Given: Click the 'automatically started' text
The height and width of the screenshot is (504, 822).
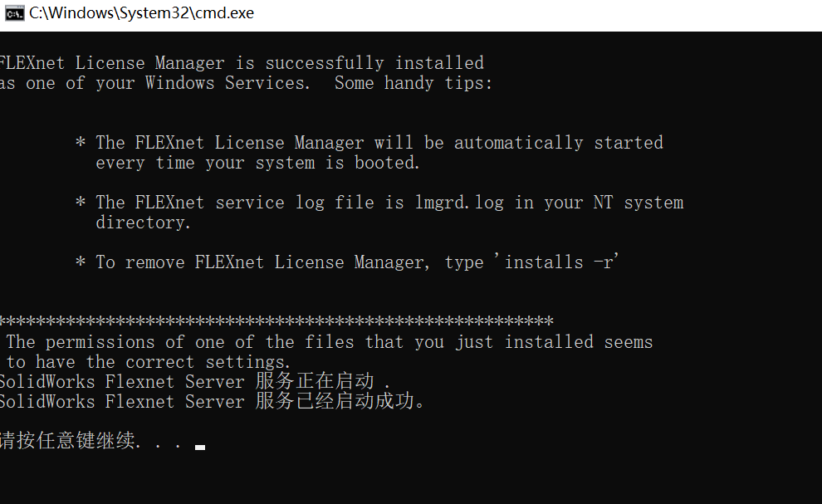Looking at the screenshot, I should point(558,143).
